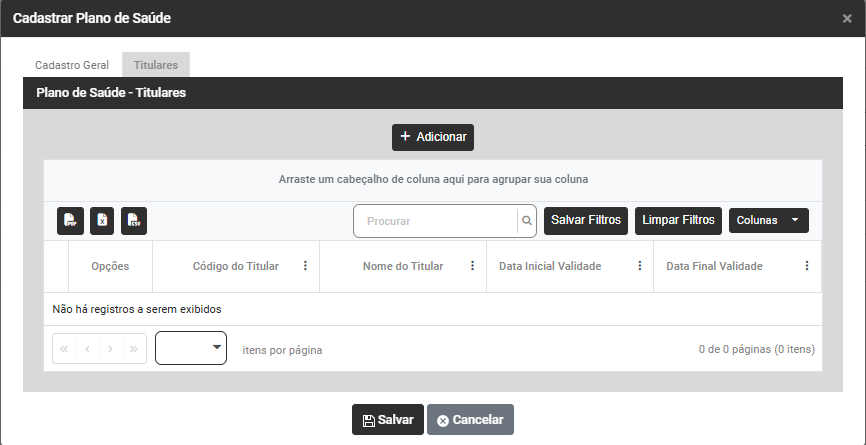The image size is (866, 445).
Task: Go to the first page
Action: coord(64,349)
